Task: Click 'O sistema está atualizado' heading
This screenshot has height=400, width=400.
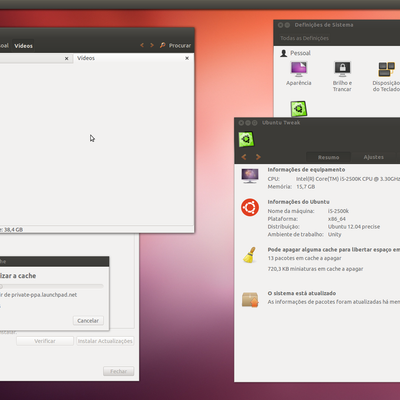Action: tap(302, 293)
